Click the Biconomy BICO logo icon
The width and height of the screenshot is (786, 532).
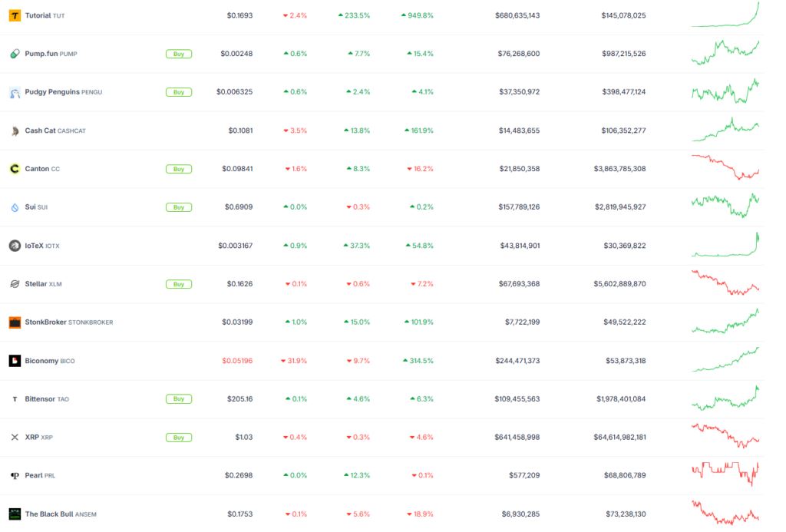[x=15, y=361]
